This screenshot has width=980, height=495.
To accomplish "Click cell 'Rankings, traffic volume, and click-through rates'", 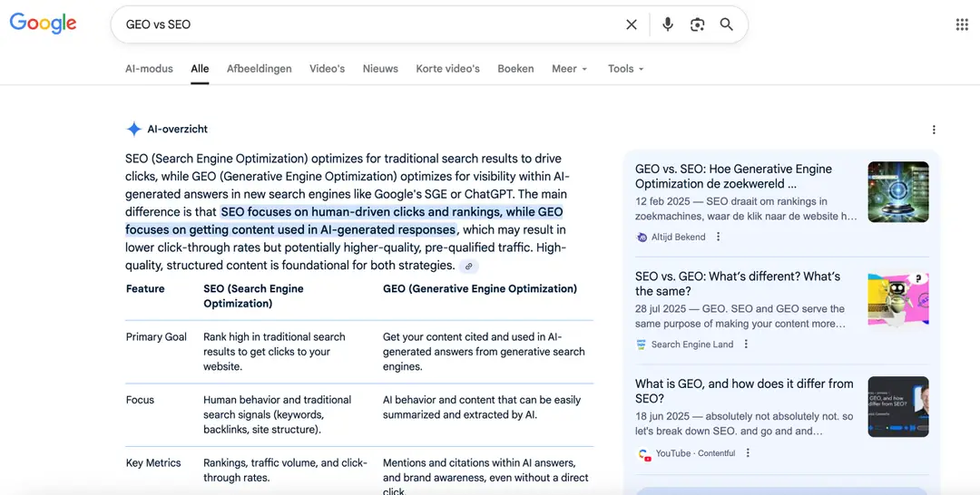I will 285,471.
